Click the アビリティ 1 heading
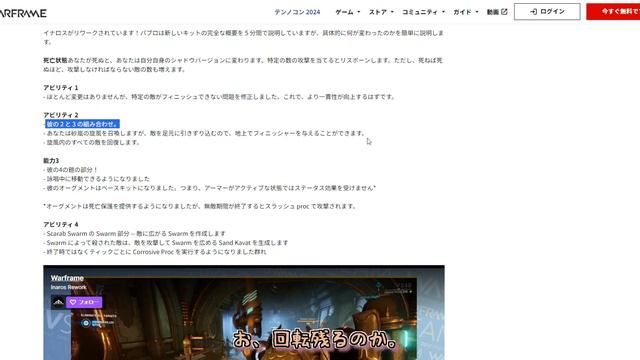 (x=60, y=87)
